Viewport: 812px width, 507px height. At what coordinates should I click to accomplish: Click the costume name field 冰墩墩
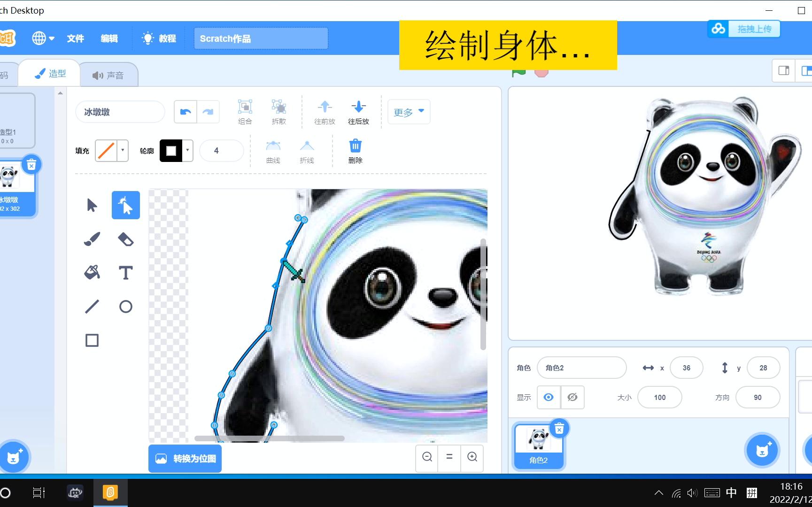point(120,112)
